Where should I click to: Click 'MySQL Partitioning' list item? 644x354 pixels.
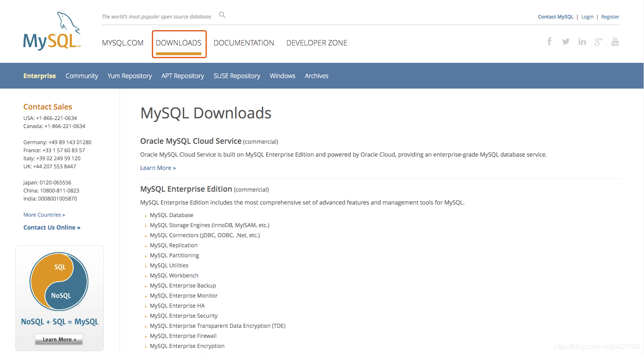(x=174, y=255)
